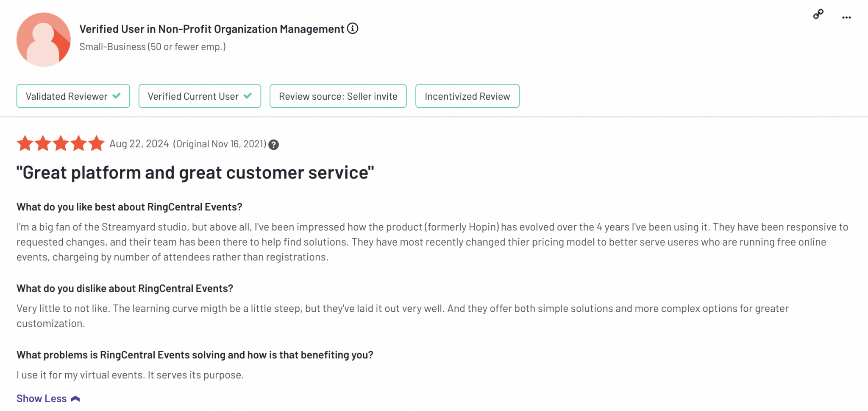Click the fifth star in the rating

(97, 143)
